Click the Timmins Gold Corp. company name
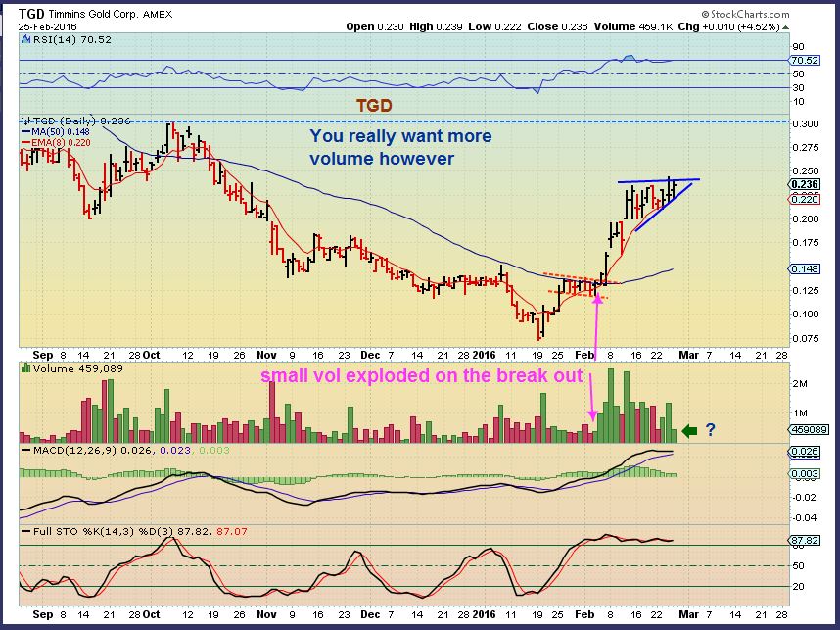This screenshot has width=840, height=630. pyautogui.click(x=93, y=15)
